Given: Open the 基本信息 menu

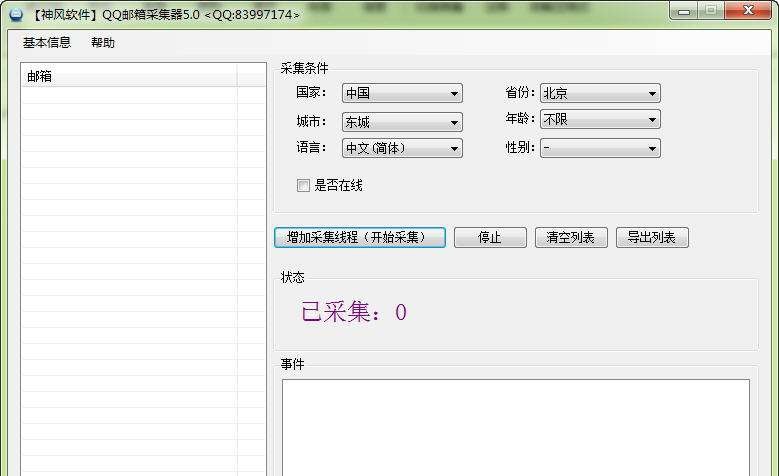Looking at the screenshot, I should (x=47, y=42).
